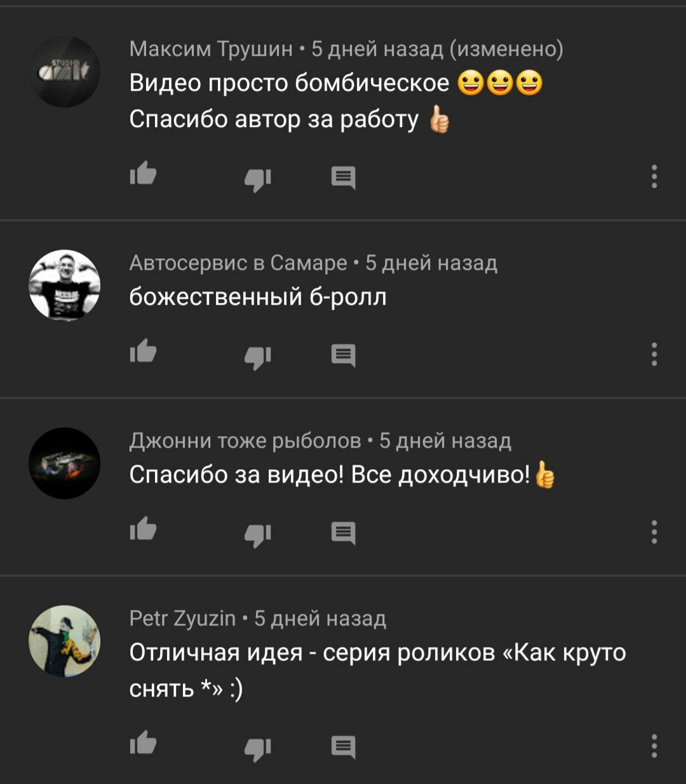
Task: Like Максим Трушин's comment
Action: pyautogui.click(x=144, y=174)
